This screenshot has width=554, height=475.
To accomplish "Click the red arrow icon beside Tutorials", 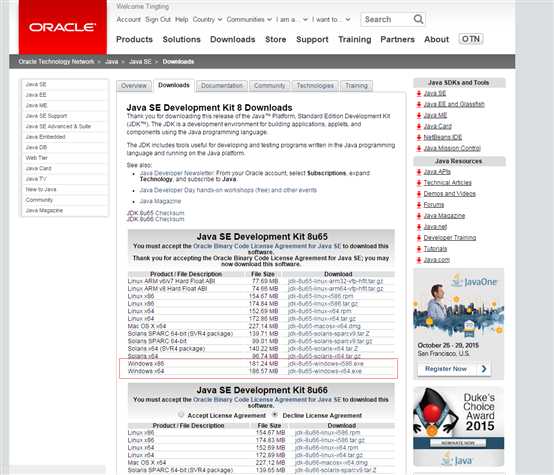I will click(419, 249).
